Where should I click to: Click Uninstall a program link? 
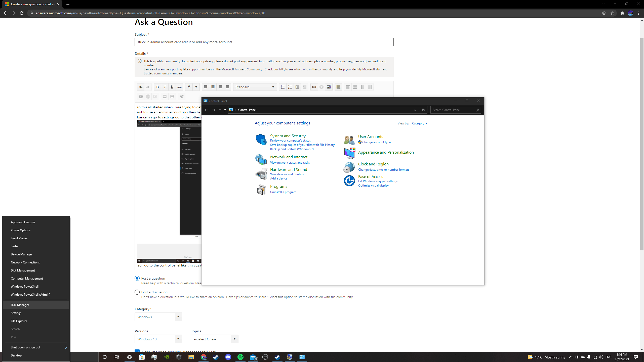pyautogui.click(x=283, y=192)
